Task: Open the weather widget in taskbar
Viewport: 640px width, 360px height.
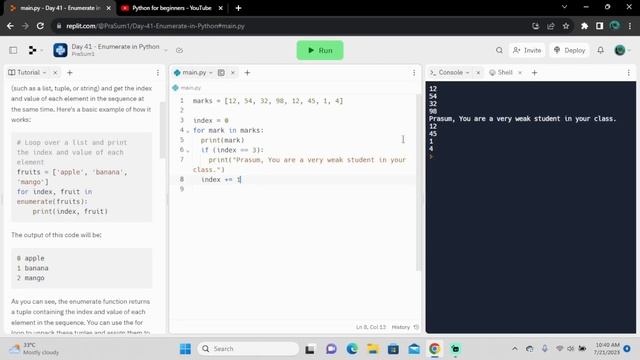Action: point(34,349)
